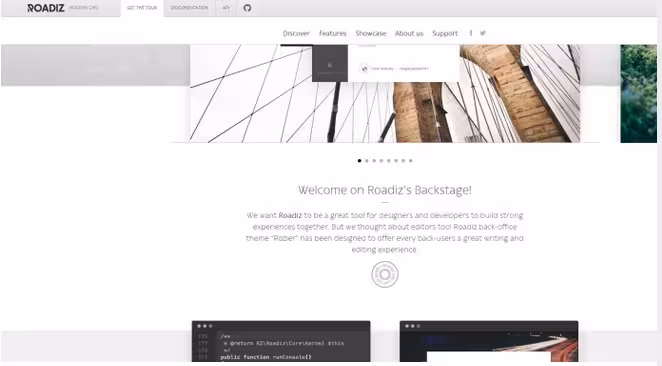Select the third carousel dot
Viewport: 662px width, 366px height.
pos(374,161)
